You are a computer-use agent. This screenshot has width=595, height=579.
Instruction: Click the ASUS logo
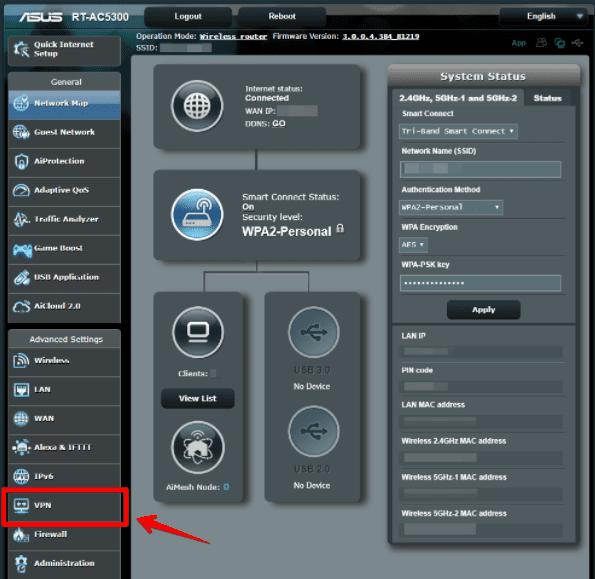[41, 17]
